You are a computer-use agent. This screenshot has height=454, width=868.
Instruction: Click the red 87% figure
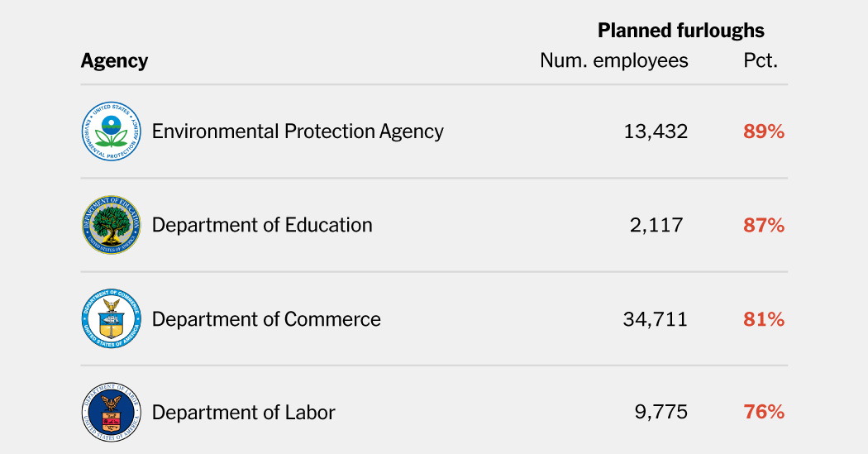[763, 225]
